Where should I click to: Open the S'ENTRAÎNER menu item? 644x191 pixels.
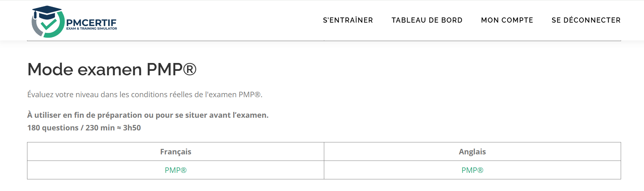coord(348,20)
